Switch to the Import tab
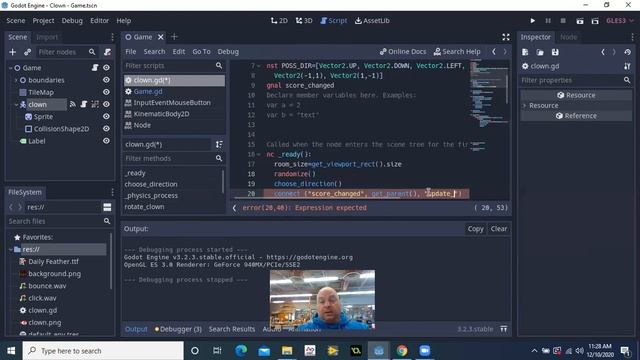The height and width of the screenshot is (360, 640). pos(47,37)
